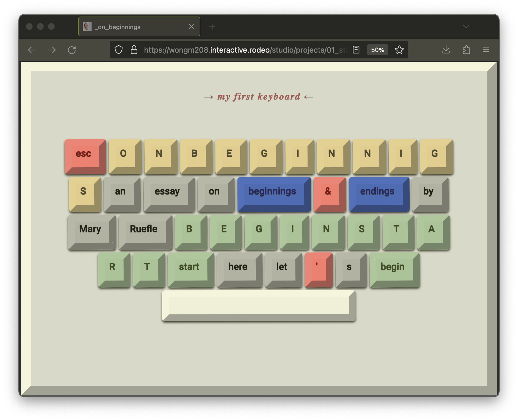Open a new tab with plus button
518x420 pixels.
pyautogui.click(x=212, y=27)
